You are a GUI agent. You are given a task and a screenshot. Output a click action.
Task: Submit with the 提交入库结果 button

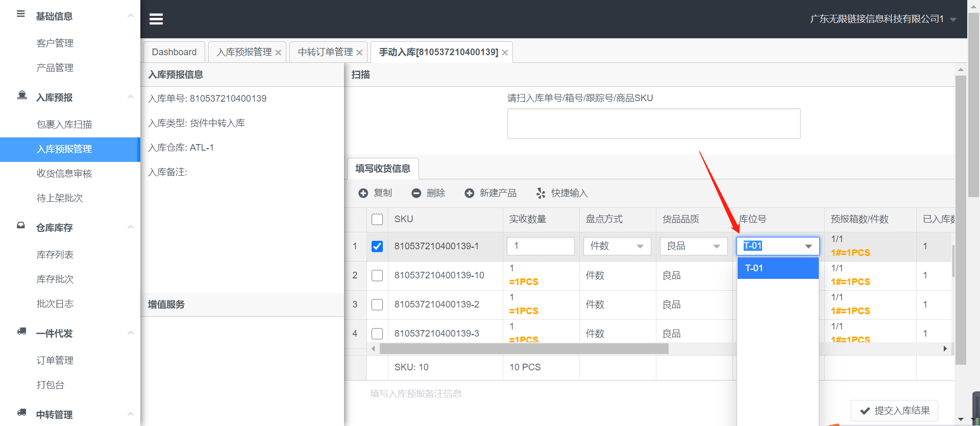coord(894,411)
